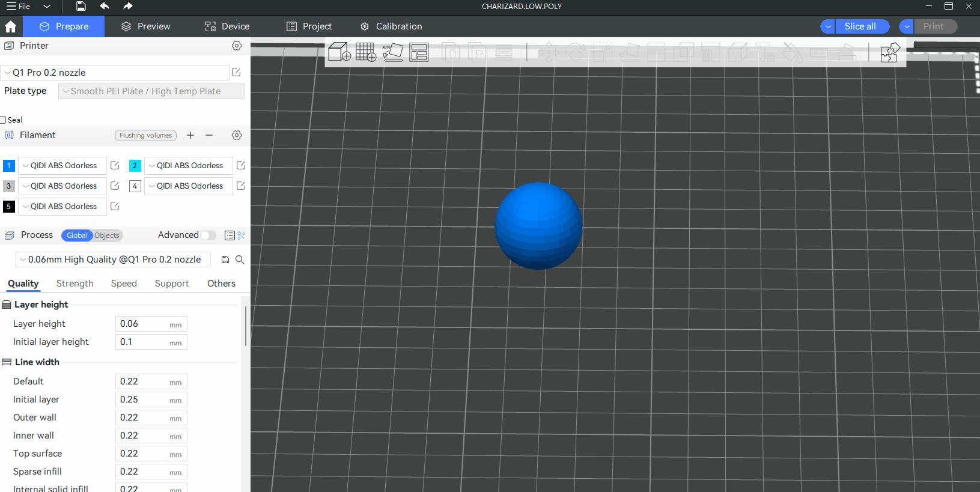Open printer settings gear icon
Screen dimensions: 980x492
click(x=237, y=46)
